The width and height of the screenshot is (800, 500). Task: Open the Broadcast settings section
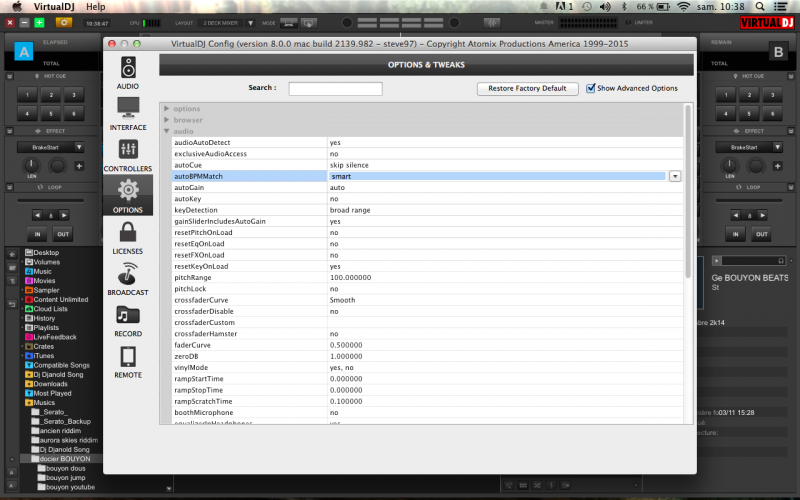point(128,279)
